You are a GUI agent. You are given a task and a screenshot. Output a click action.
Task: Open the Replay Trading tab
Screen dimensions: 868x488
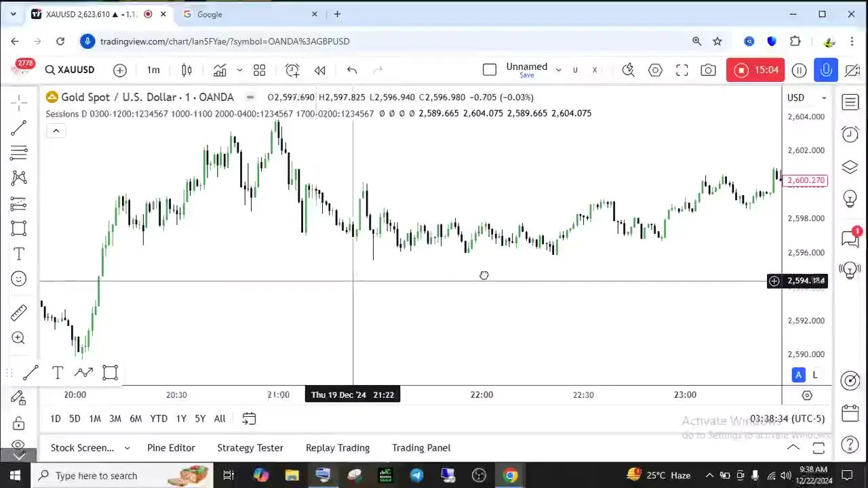338,447
